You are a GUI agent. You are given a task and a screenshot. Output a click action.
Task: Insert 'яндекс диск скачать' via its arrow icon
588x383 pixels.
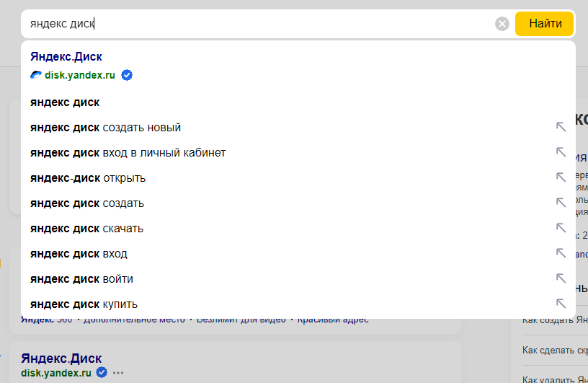(561, 227)
